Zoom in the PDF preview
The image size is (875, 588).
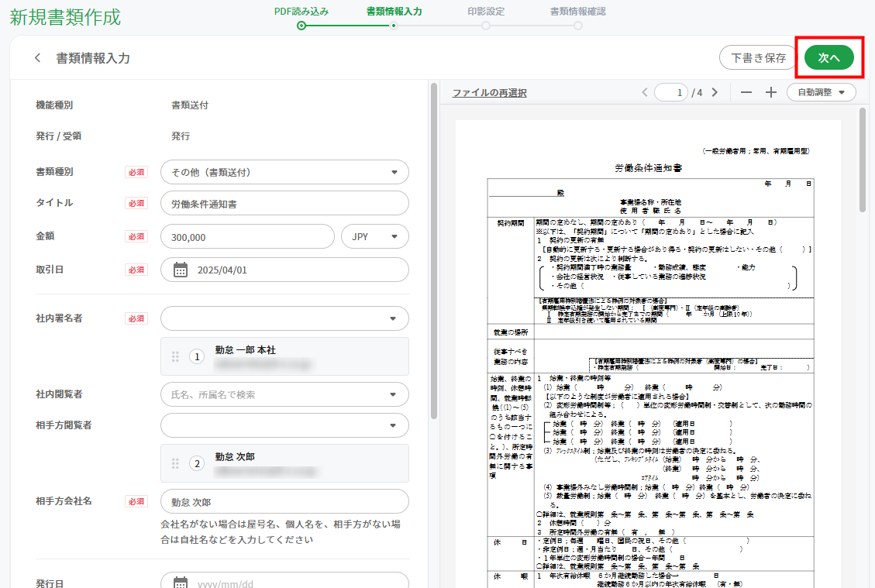(770, 93)
